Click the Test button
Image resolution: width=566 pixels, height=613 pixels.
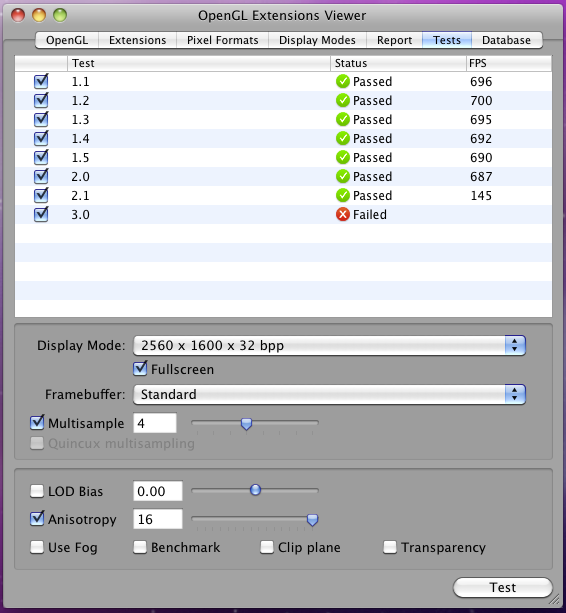pyautogui.click(x=503, y=587)
